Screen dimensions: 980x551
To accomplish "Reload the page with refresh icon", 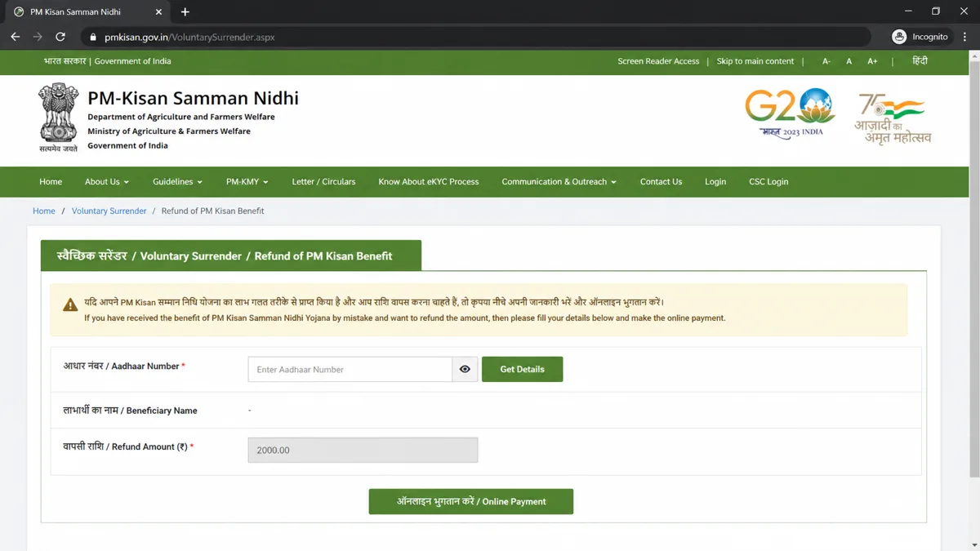I will (60, 37).
